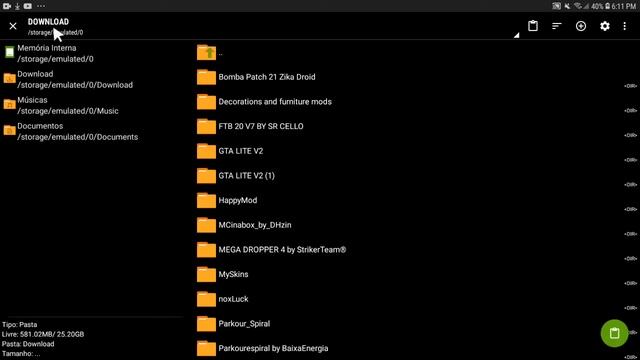Open the three-dot overflow menu
640x360 pixels.
point(624,26)
